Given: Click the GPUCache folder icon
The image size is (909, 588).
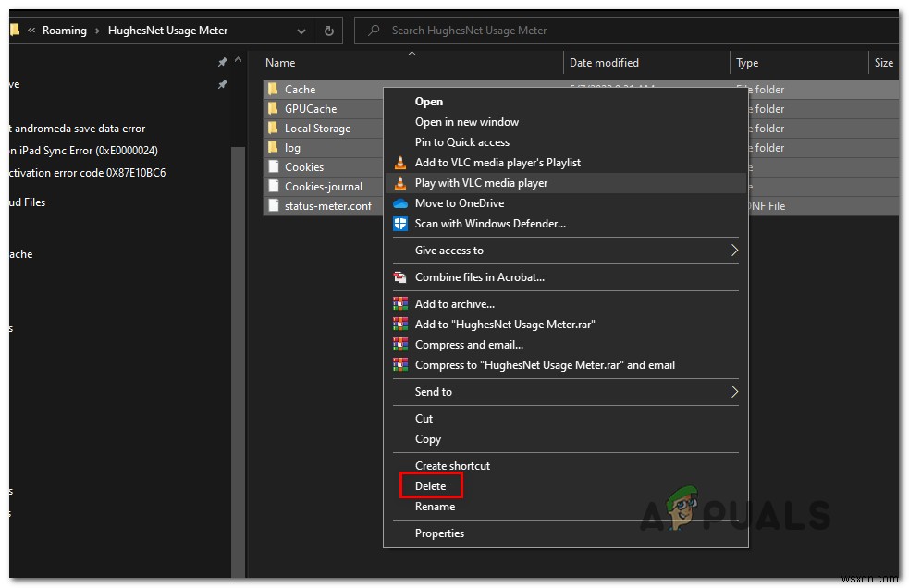Looking at the screenshot, I should [273, 109].
